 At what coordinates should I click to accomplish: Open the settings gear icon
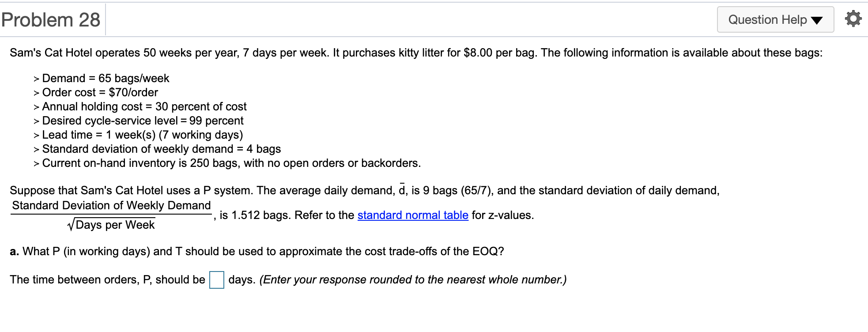[853, 19]
